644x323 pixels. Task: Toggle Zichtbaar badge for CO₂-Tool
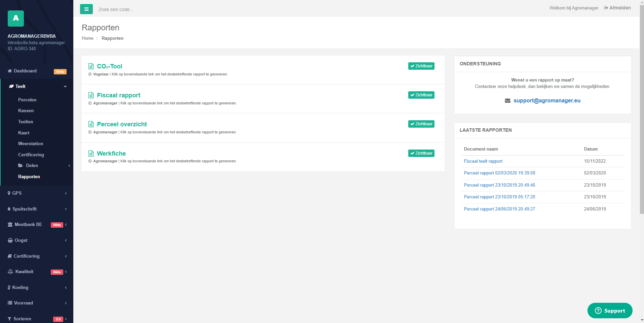(x=421, y=66)
